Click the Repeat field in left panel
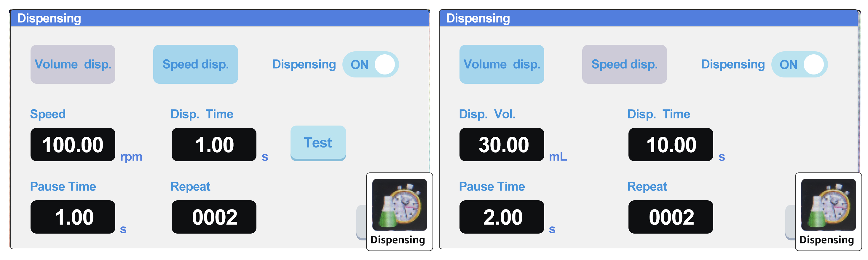 214,217
